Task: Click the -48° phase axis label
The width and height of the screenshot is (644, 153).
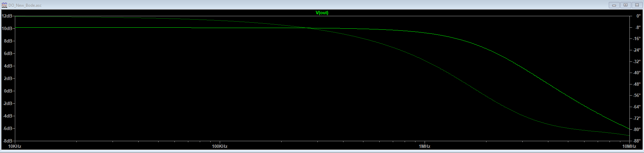Action: click(x=637, y=84)
